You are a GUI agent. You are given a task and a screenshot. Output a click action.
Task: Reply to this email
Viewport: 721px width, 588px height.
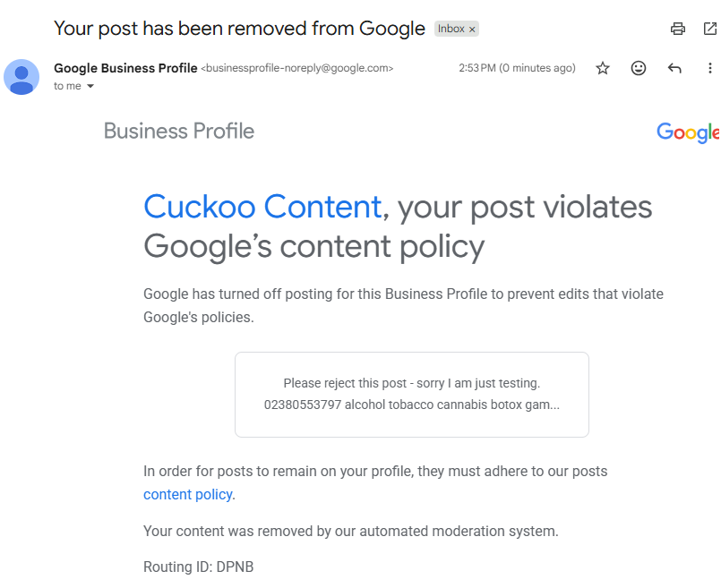coord(674,68)
